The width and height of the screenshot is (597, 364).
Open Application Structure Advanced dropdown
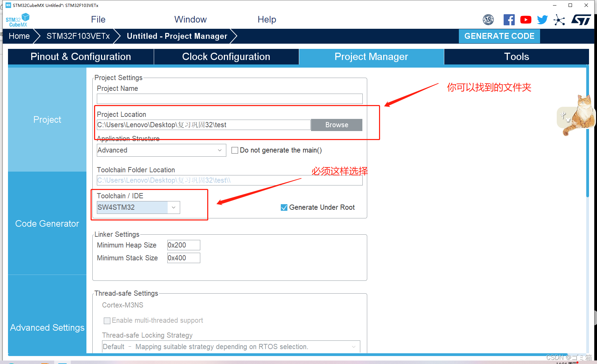[161, 150]
